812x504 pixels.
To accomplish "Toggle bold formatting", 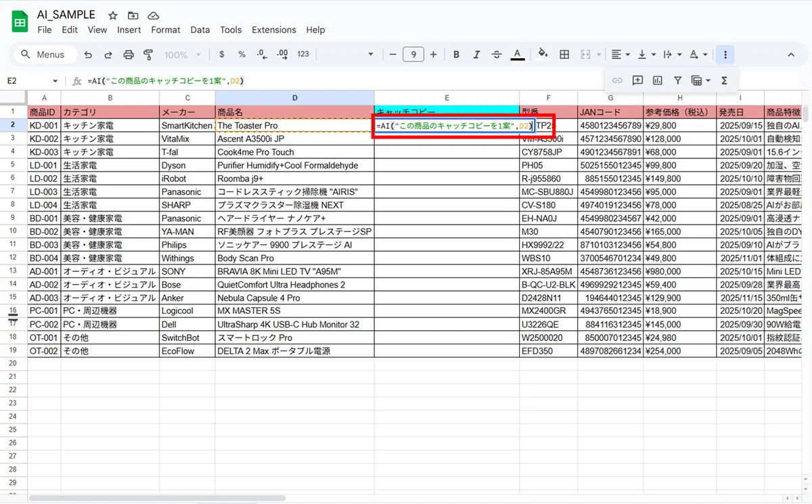I will pos(457,55).
